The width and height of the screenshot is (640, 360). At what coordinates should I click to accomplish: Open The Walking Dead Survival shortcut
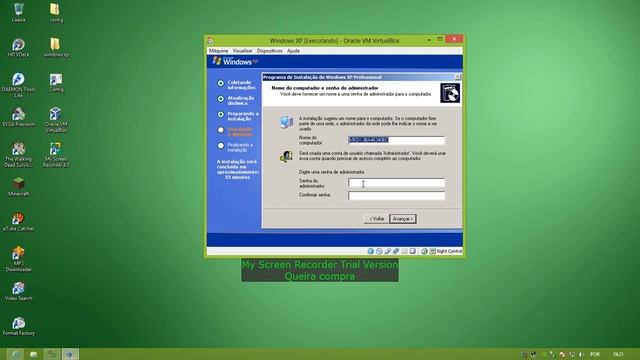click(x=18, y=155)
